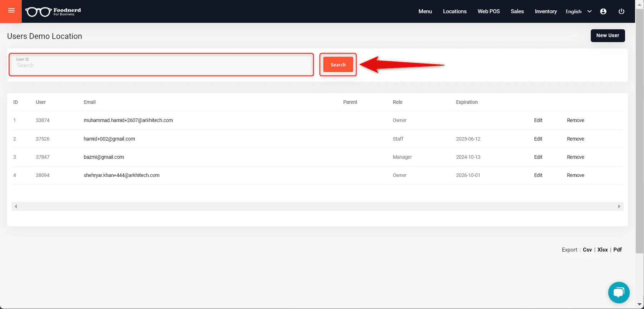Focus the User ID search field

pos(161,65)
